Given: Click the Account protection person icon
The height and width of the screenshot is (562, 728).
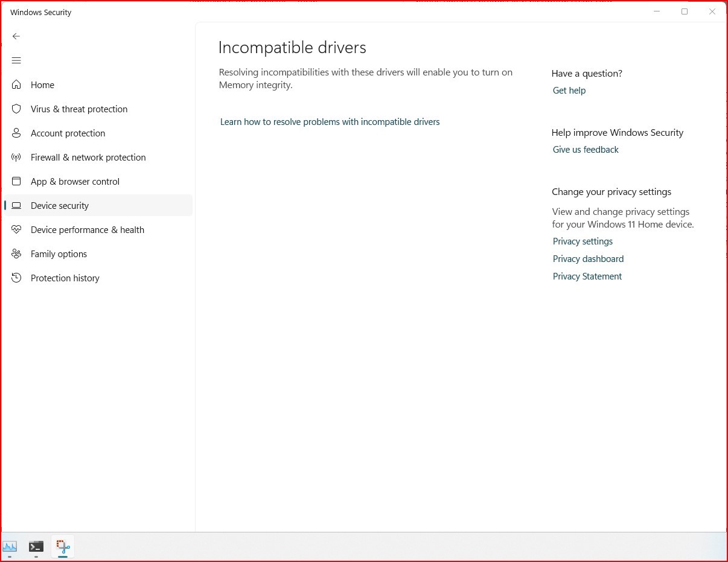Looking at the screenshot, I should (x=17, y=133).
